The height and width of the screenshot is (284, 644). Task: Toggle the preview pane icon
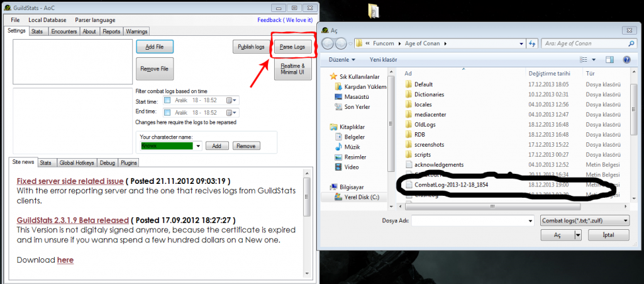(x=609, y=60)
